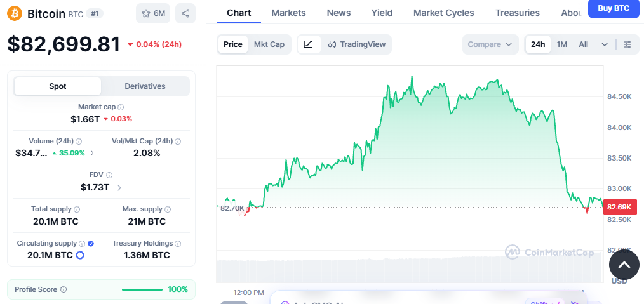Select All time range
This screenshot has height=304, width=644.
click(x=583, y=44)
